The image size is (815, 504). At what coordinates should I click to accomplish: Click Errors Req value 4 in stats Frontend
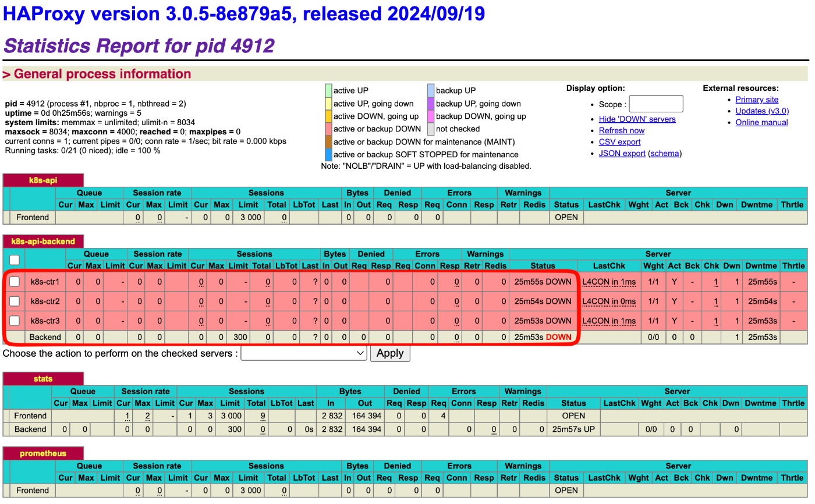pos(444,416)
